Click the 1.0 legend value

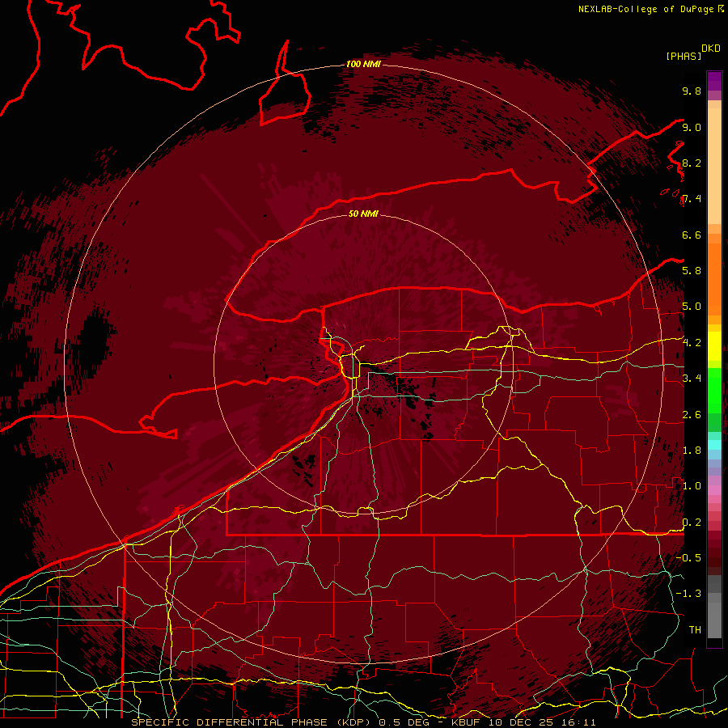[x=692, y=486]
